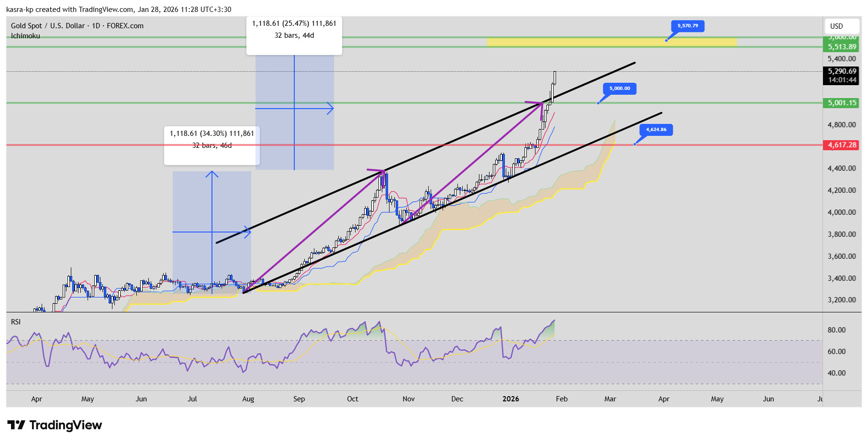Open the Gold Spot / U.S. Dollar symbol title

coord(77,26)
